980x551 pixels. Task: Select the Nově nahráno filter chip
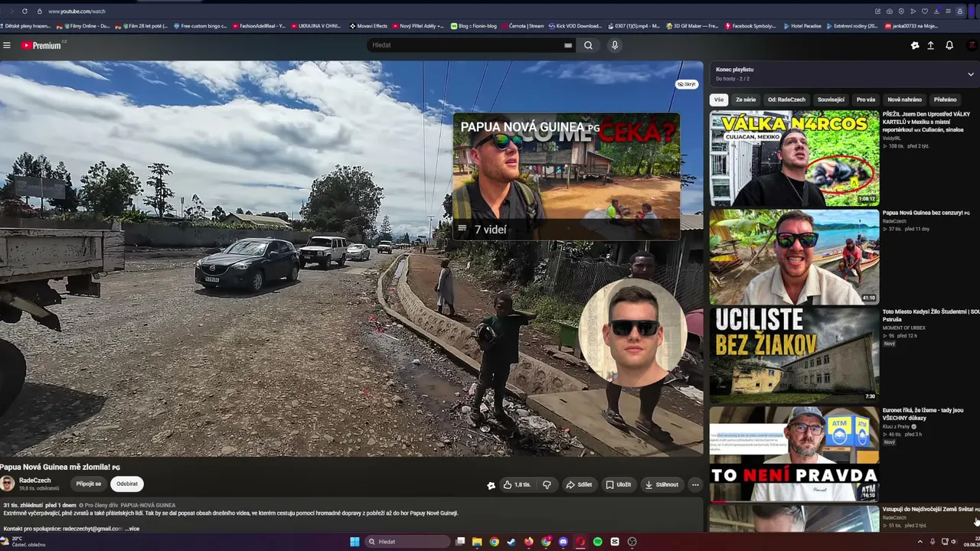pyautogui.click(x=904, y=99)
